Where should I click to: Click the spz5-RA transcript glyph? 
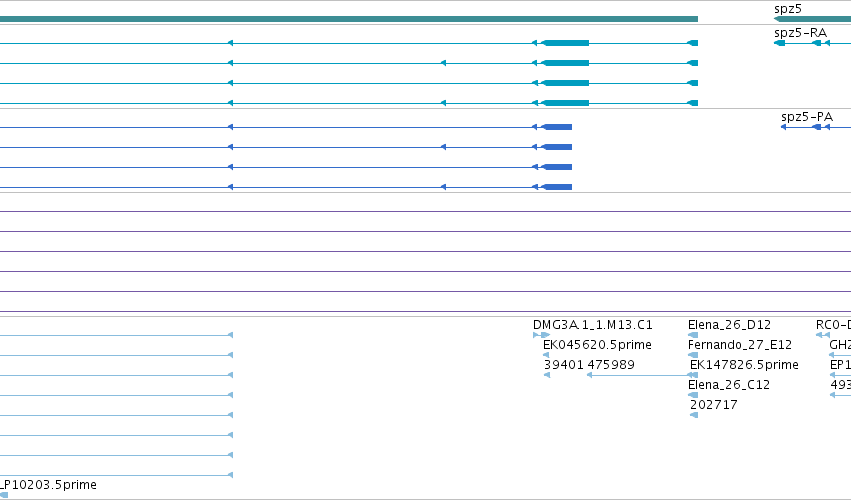click(x=812, y=43)
